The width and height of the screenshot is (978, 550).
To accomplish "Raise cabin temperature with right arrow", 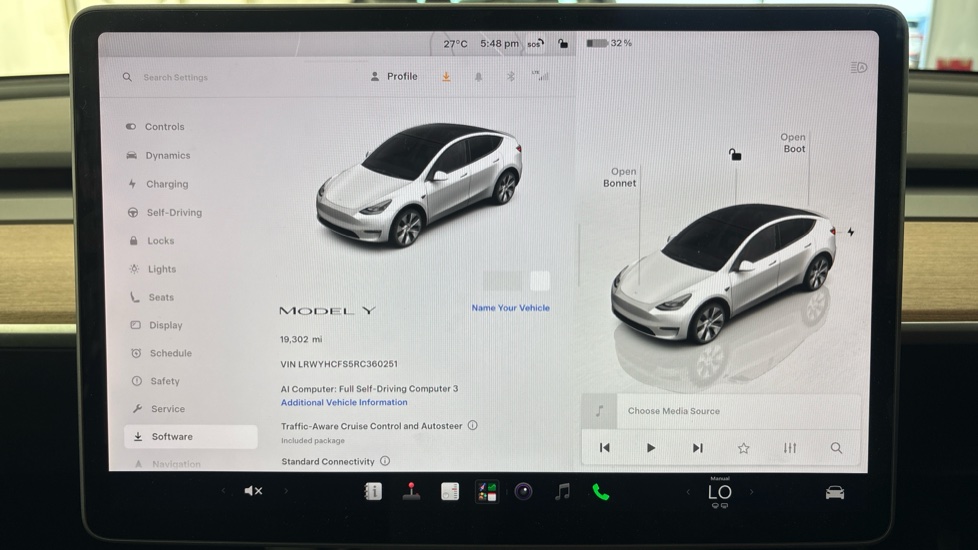I will 751,492.
